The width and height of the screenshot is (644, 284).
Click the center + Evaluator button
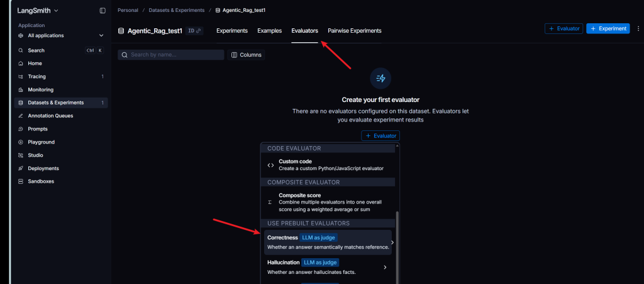click(380, 135)
